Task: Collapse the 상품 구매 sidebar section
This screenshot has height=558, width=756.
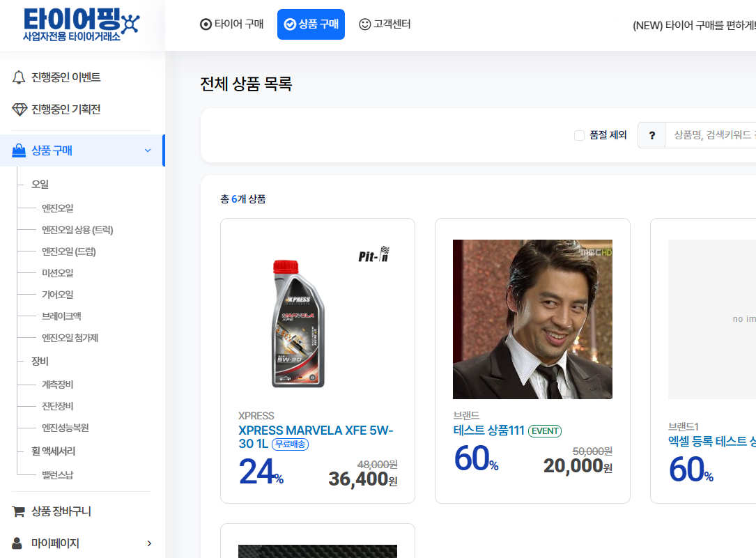Action: [x=147, y=150]
